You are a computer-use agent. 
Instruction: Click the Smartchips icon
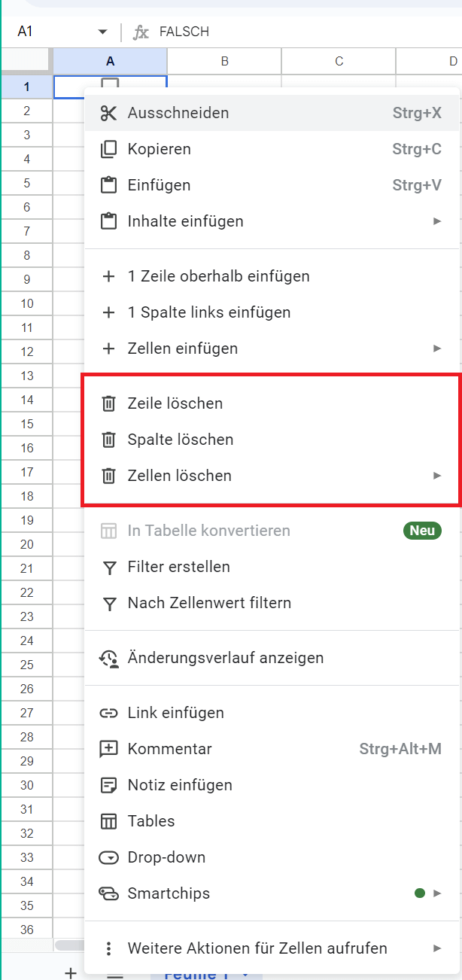[109, 893]
